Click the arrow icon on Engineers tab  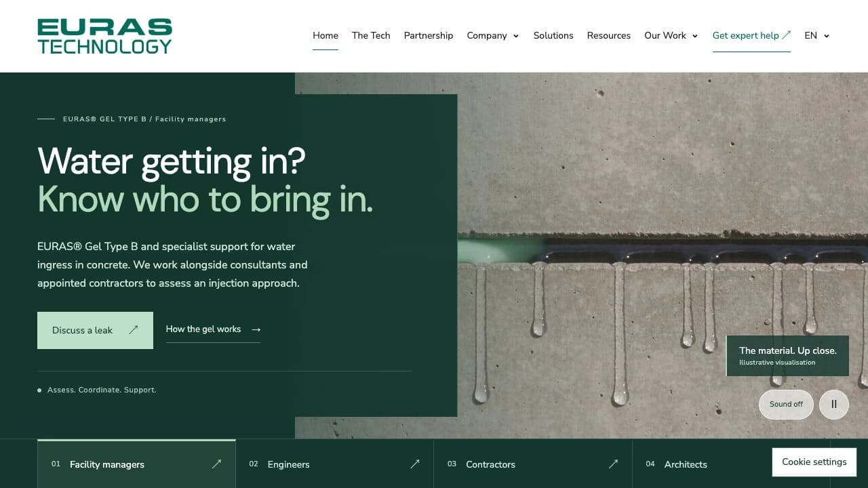point(415,464)
